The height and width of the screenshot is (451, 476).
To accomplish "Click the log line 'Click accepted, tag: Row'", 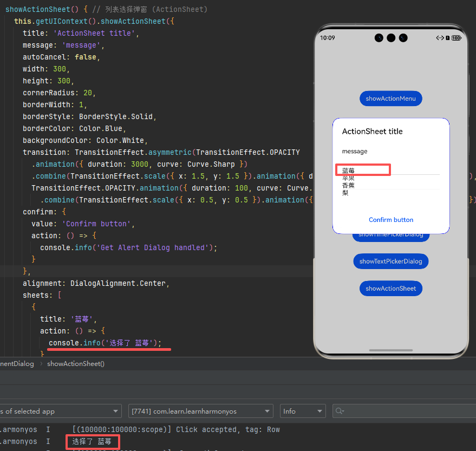I will (176, 429).
